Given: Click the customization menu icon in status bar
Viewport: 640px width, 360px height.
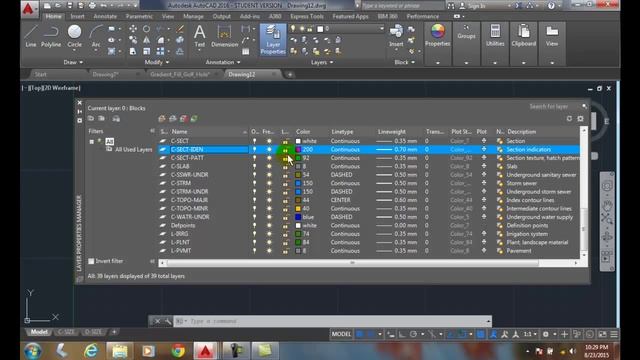Looking at the screenshot, I should point(614,334).
